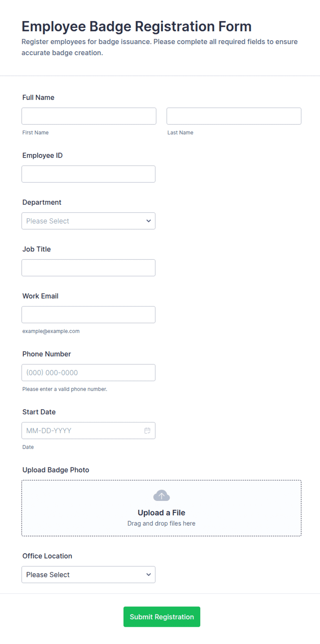Click the Upload a File heading

click(x=161, y=513)
